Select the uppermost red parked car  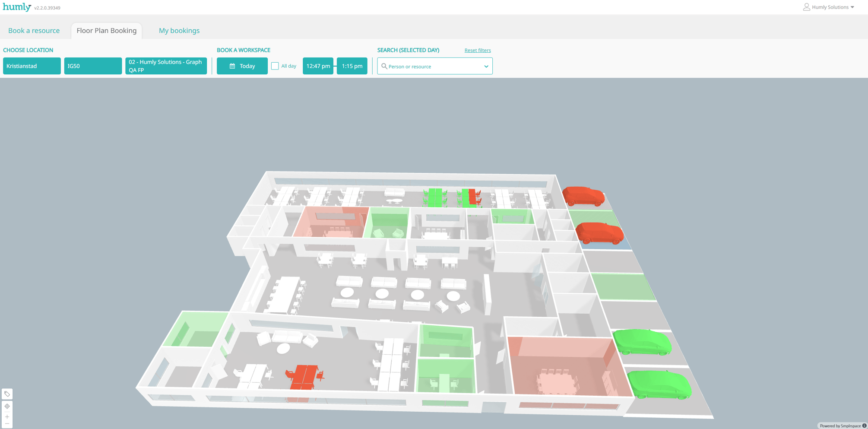583,196
